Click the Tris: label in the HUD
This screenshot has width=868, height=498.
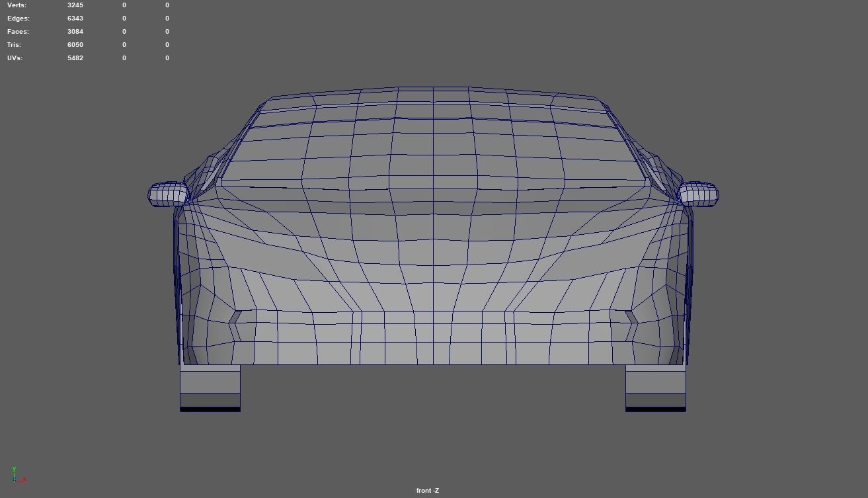click(15, 45)
